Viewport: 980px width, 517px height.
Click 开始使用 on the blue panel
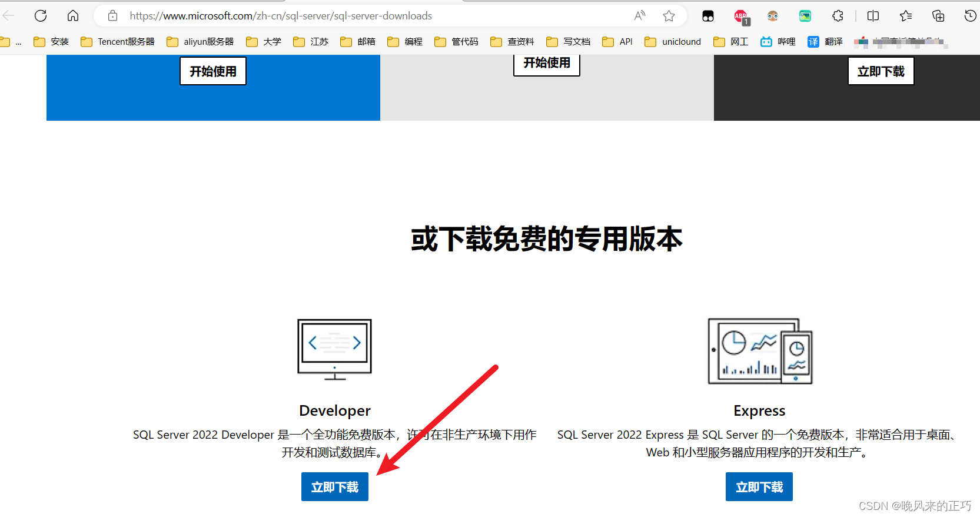click(213, 71)
